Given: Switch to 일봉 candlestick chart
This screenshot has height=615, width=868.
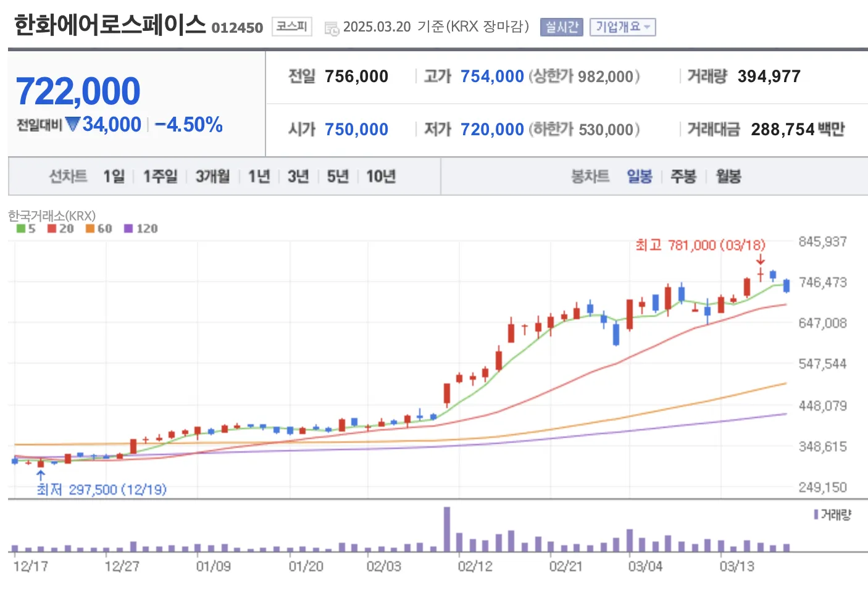Looking at the screenshot, I should point(640,177).
